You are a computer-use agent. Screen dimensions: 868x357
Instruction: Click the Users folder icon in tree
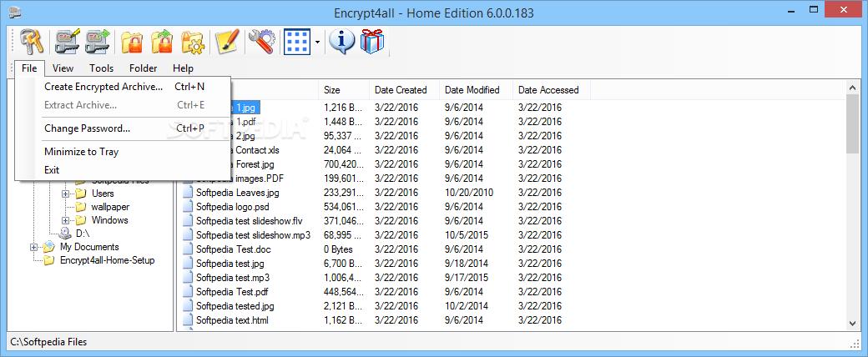coord(81,194)
